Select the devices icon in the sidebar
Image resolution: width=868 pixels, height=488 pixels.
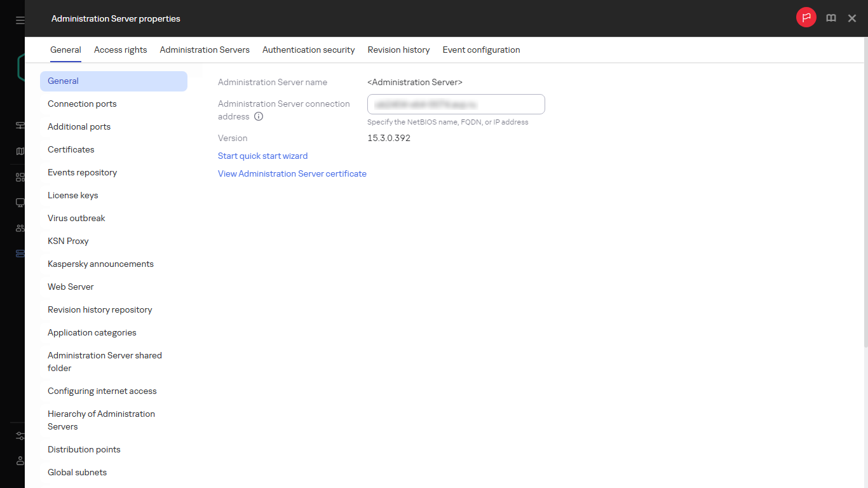pos(20,202)
